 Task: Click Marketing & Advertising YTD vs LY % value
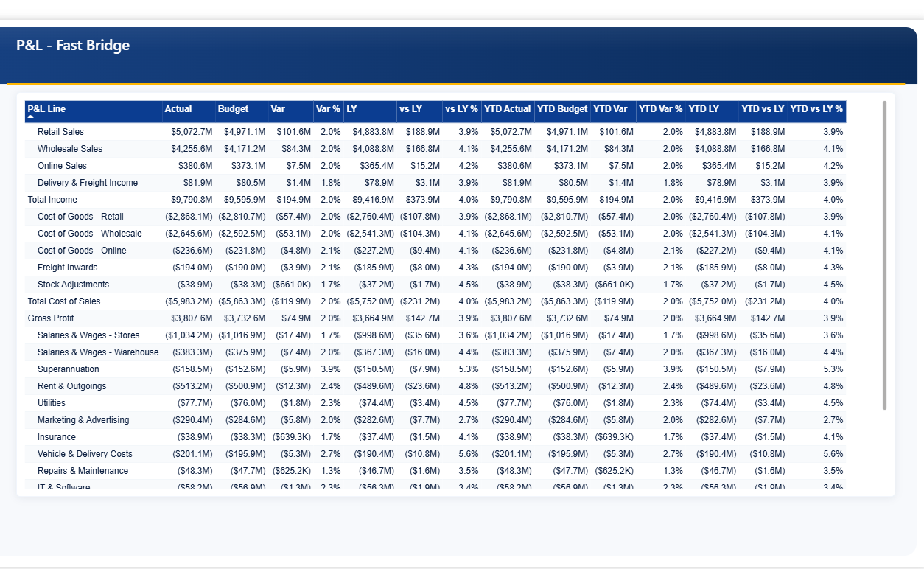tap(833, 420)
